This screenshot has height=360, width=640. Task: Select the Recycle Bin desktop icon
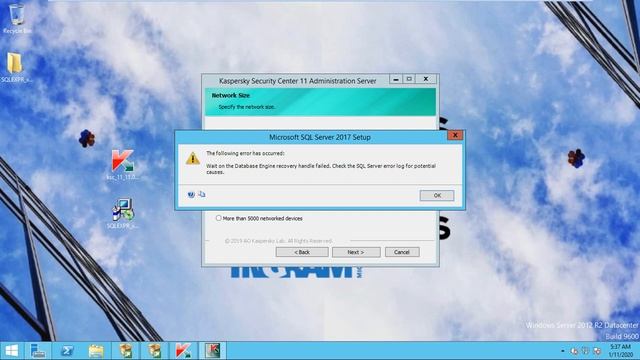(17, 19)
